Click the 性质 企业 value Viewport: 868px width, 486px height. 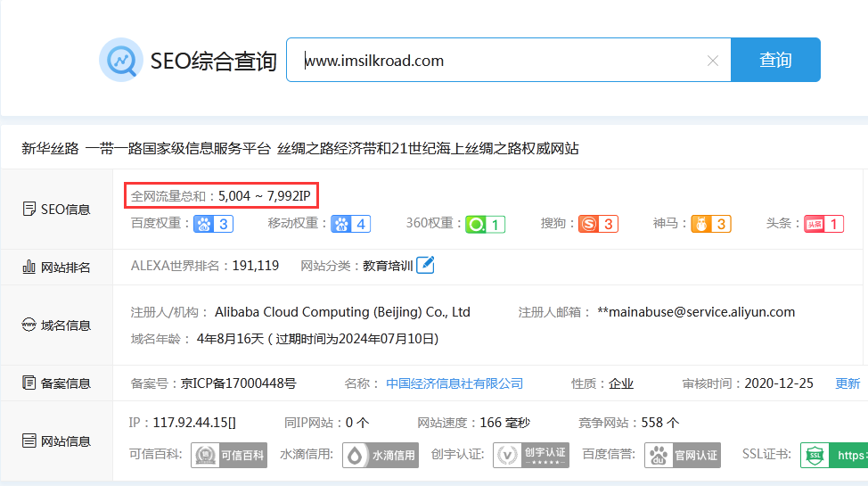[x=621, y=383]
